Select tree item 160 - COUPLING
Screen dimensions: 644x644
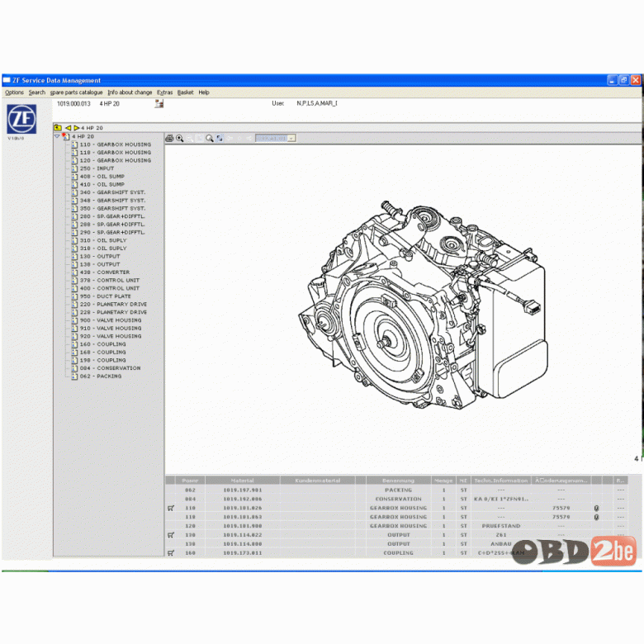coord(102,344)
